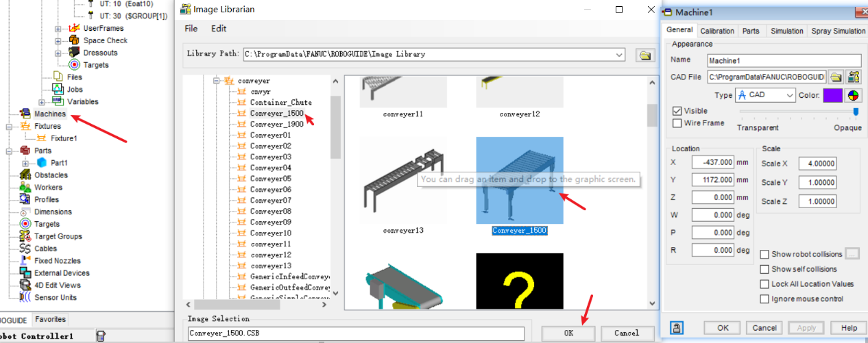The height and width of the screenshot is (343, 868).
Task: Select Conveyer_1900 in library tree
Action: [x=277, y=125]
